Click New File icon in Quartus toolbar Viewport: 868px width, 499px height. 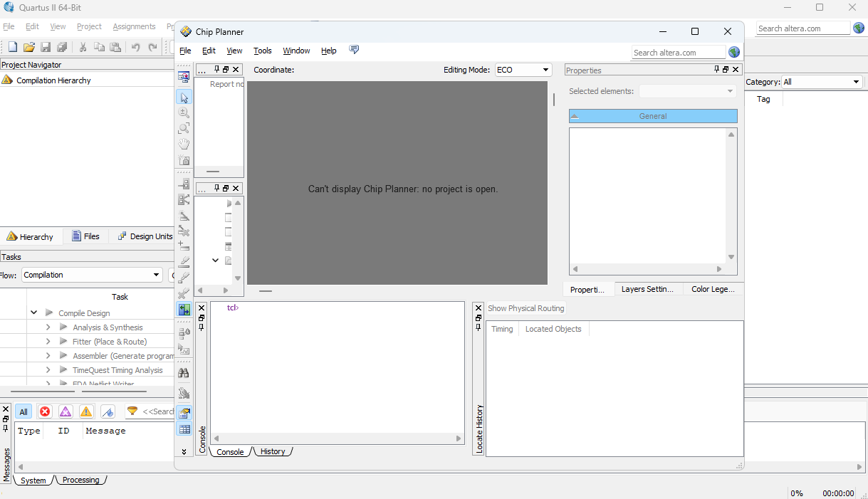[12, 47]
